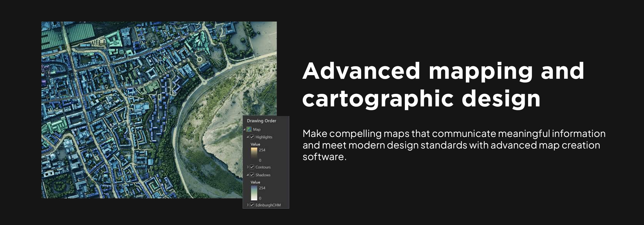Screen dimensions: 644x225
Task: Click the Shadows color ramp swatch
Action: [x=254, y=193]
